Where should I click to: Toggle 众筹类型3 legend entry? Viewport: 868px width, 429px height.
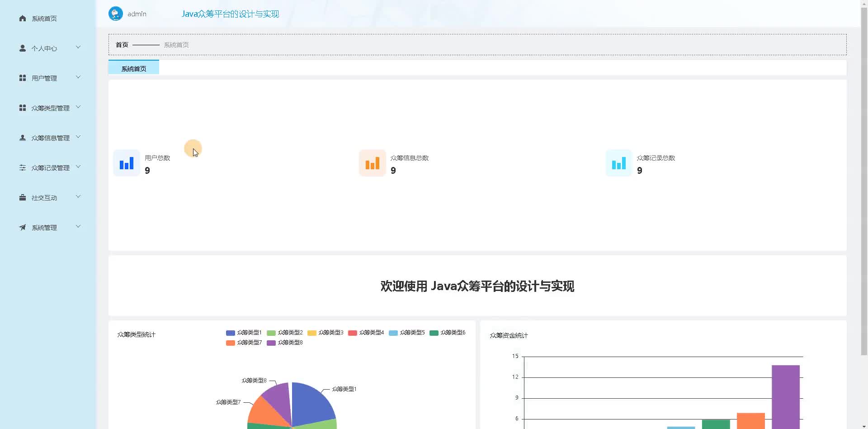click(325, 333)
